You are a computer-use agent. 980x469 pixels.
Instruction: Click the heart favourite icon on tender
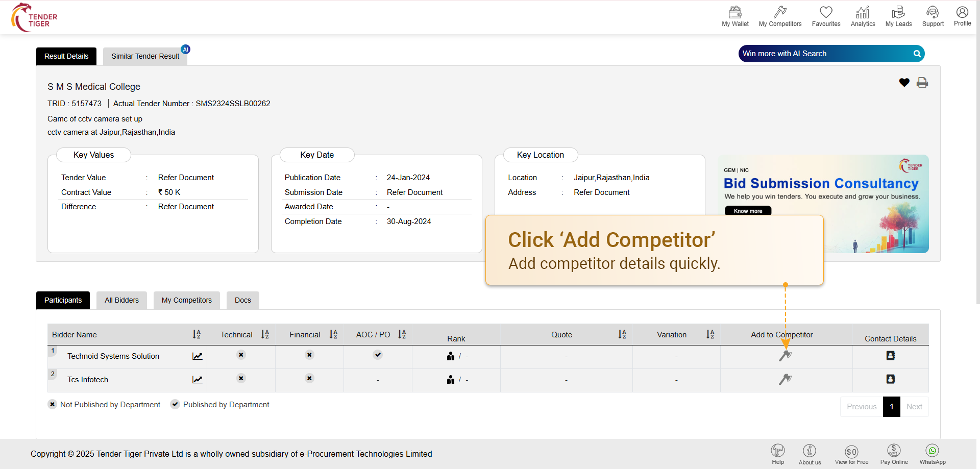(x=904, y=83)
